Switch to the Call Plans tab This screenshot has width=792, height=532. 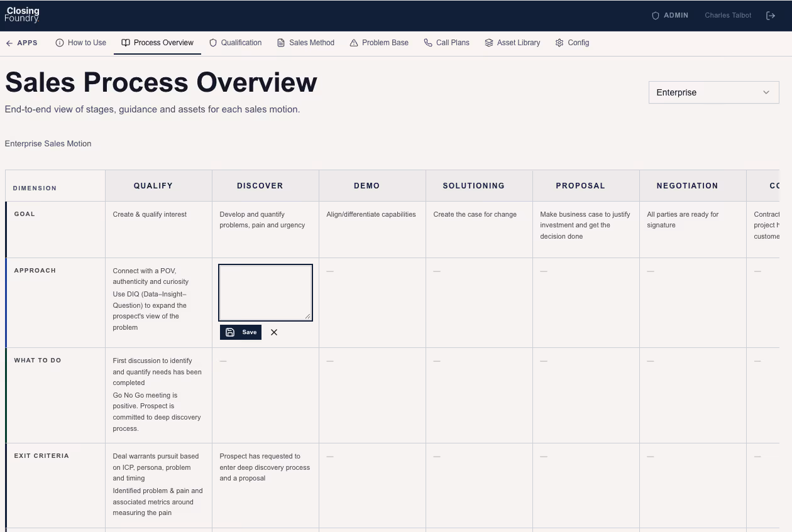pyautogui.click(x=446, y=43)
